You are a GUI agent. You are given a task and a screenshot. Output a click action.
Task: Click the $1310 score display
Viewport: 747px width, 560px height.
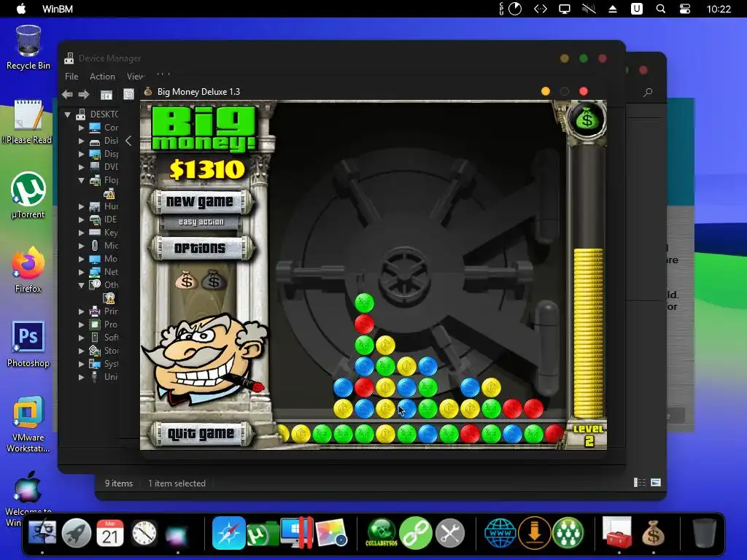[x=206, y=169]
